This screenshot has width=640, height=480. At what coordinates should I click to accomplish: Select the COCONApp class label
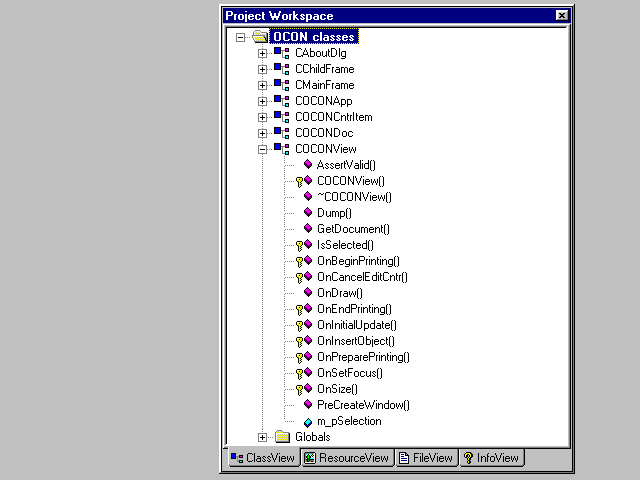(x=323, y=101)
